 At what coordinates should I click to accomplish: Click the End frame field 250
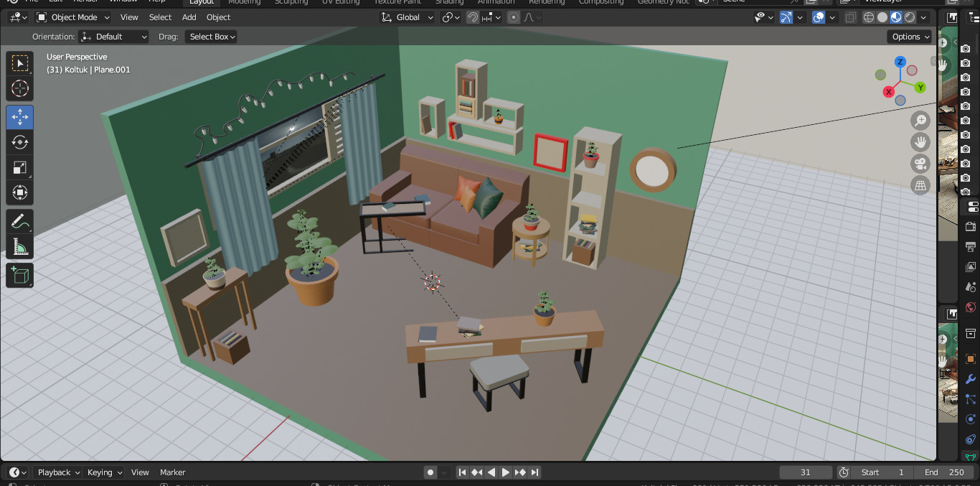(x=943, y=472)
